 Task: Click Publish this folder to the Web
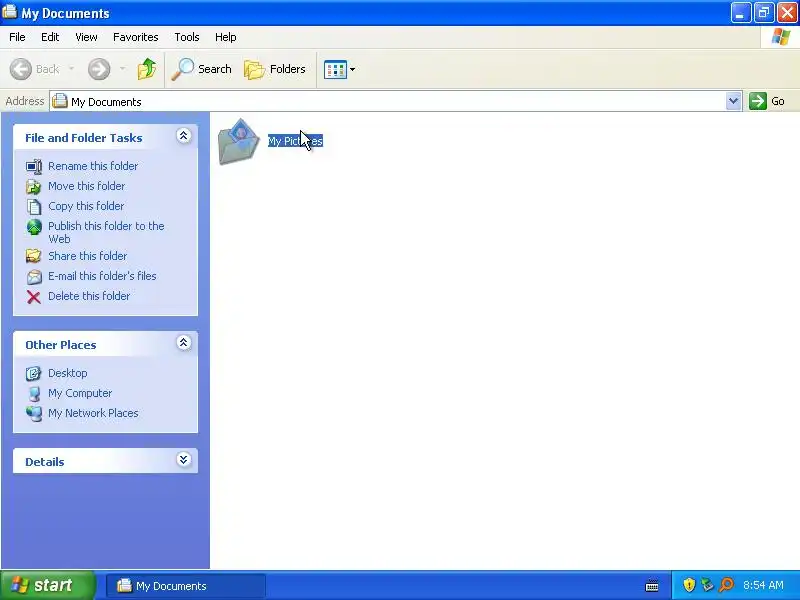click(106, 232)
